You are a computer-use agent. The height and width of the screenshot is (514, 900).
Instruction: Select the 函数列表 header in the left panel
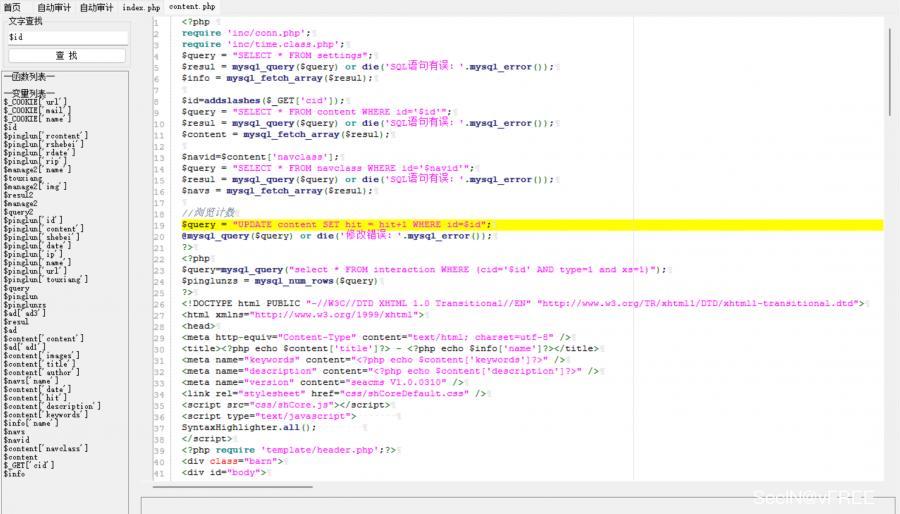tap(29, 76)
